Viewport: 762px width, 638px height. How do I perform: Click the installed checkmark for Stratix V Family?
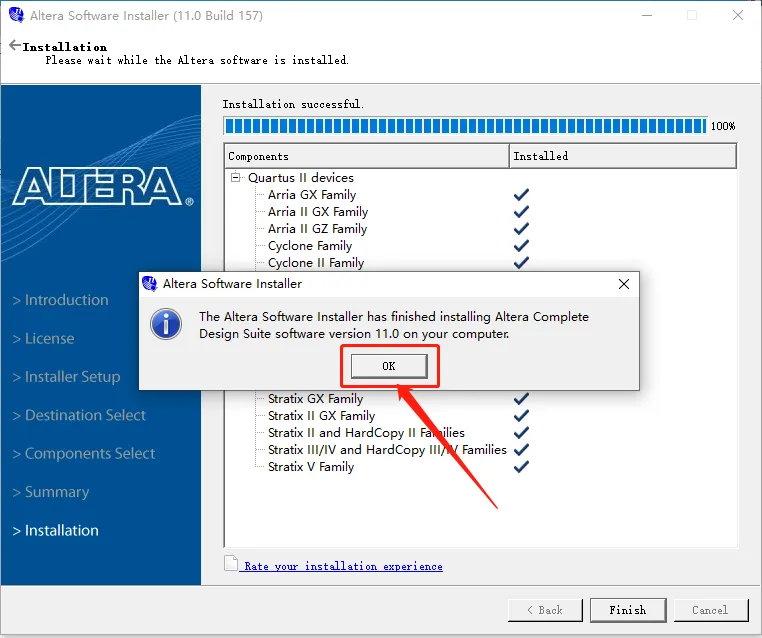click(x=521, y=467)
